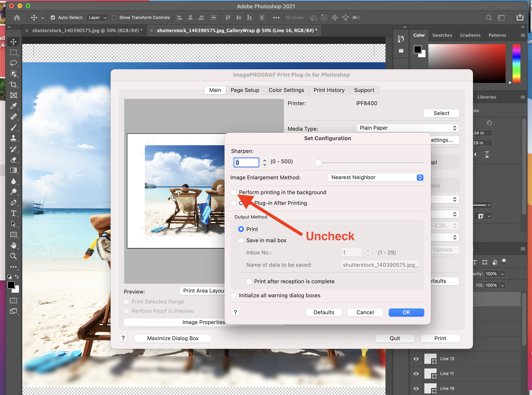Open the Media Type dropdown
Viewport: 532px width, 395px height.
407,128
